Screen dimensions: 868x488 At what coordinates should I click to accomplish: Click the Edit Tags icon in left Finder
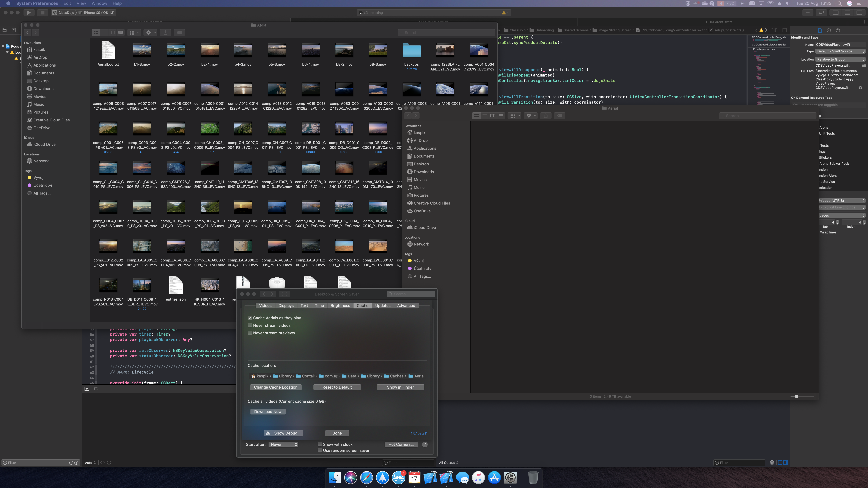180,33
